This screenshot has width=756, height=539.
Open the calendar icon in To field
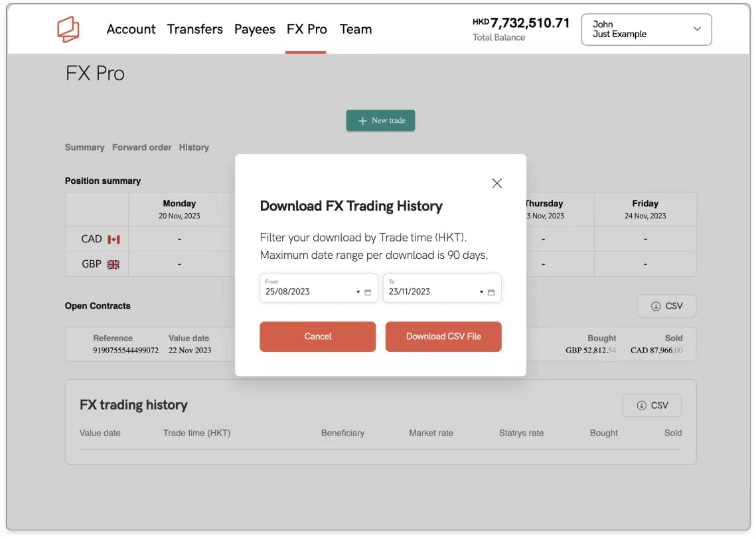tap(491, 292)
